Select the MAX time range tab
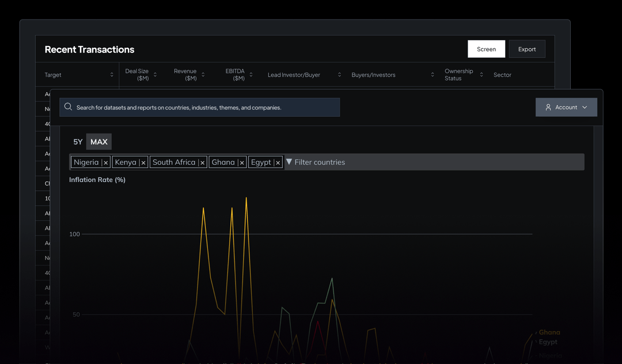 pyautogui.click(x=98, y=141)
